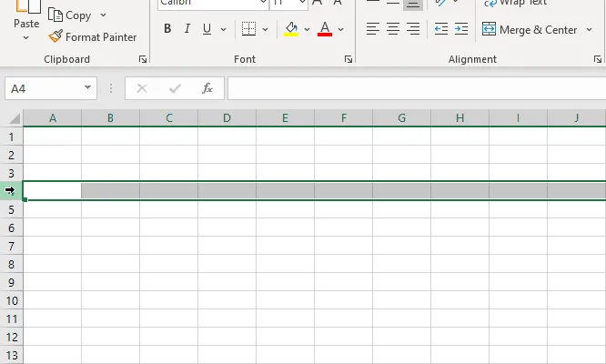Select row 8 header
Screen dimensions: 606x364
click(x=11, y=264)
